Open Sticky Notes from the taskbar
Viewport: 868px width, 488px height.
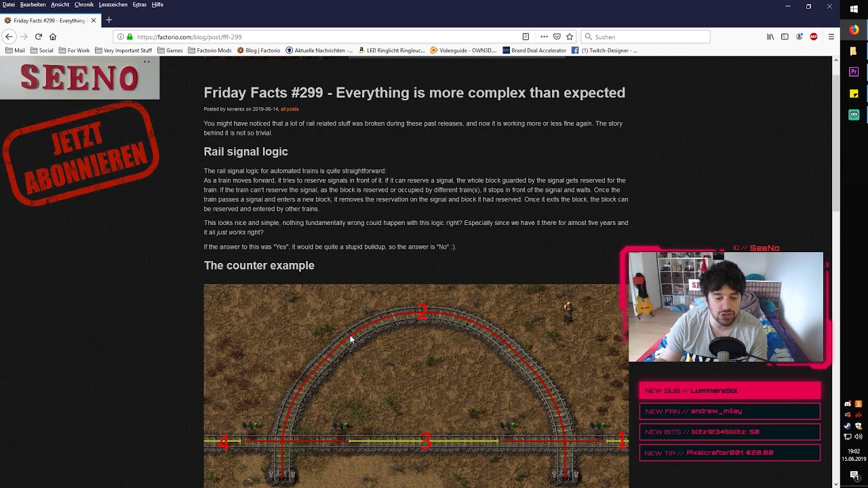point(854,94)
